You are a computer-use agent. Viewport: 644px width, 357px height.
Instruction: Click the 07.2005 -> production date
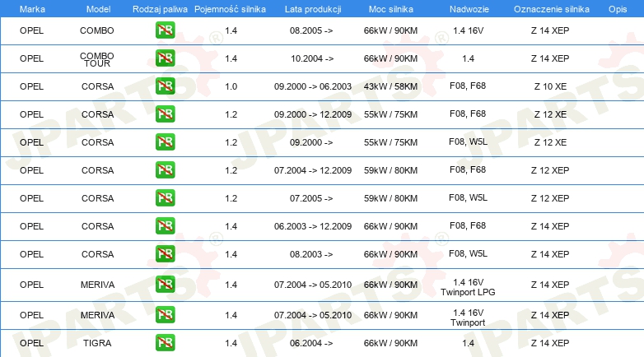coord(311,198)
